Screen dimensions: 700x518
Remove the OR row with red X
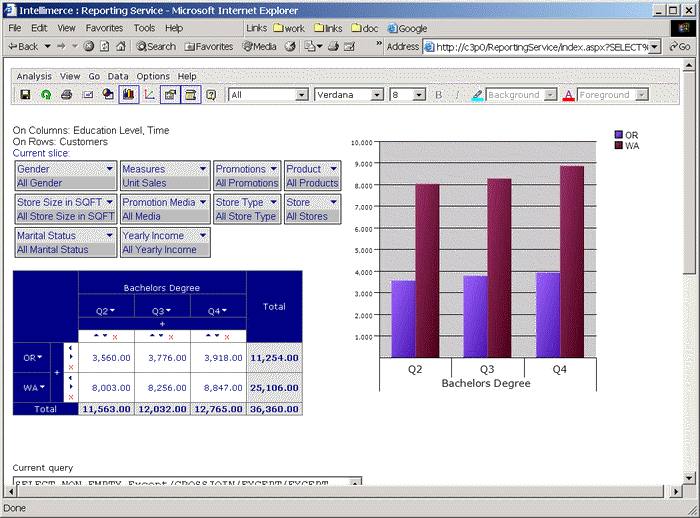[x=71, y=367]
